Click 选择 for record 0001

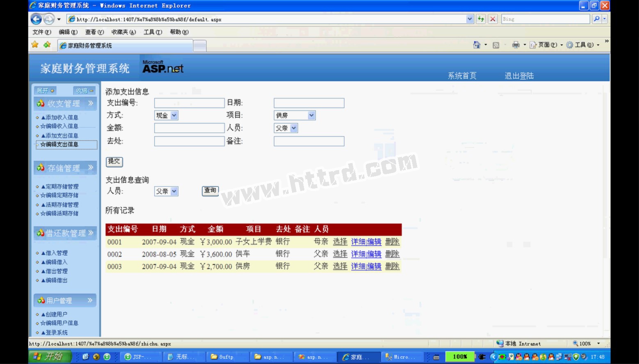(x=340, y=242)
